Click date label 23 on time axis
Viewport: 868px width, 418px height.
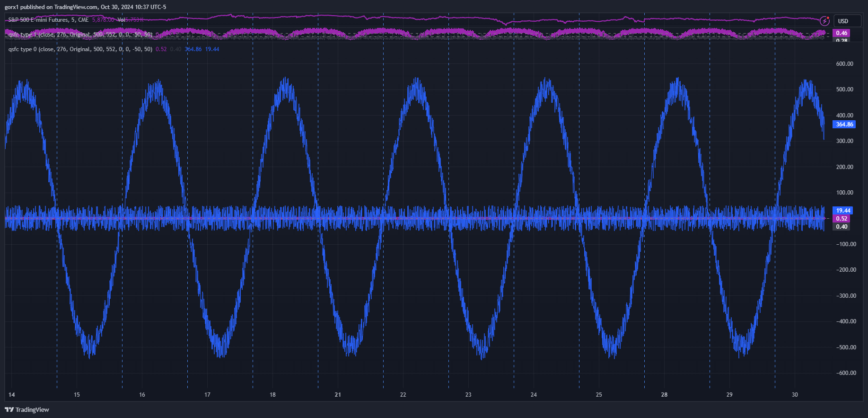pos(468,395)
